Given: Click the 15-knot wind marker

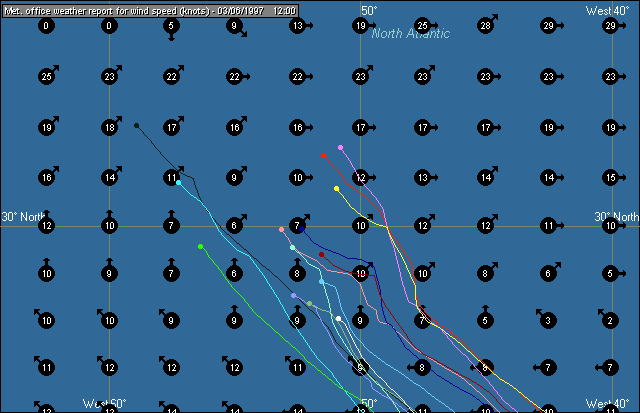Looking at the screenshot, I should pyautogui.click(x=611, y=178).
